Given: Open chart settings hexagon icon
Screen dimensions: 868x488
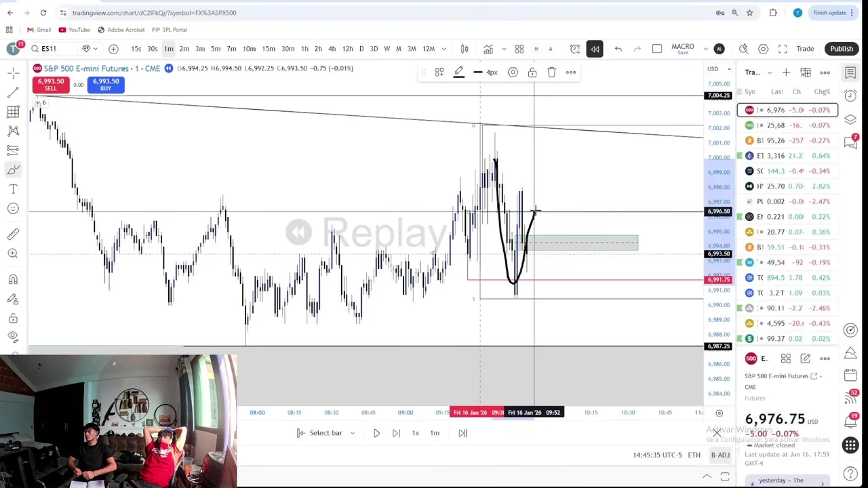Looking at the screenshot, I should click(x=764, y=49).
